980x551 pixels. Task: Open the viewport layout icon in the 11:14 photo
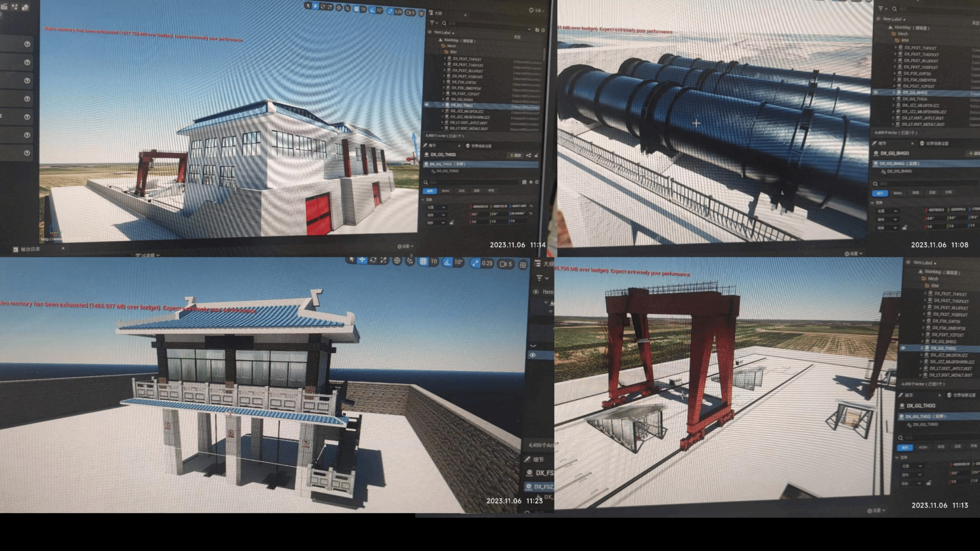click(x=421, y=13)
